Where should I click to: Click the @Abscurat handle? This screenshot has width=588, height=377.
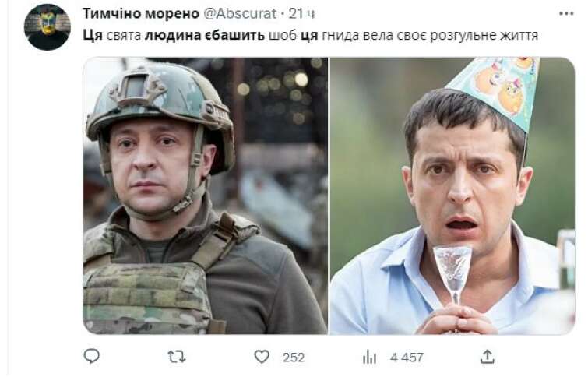point(240,13)
